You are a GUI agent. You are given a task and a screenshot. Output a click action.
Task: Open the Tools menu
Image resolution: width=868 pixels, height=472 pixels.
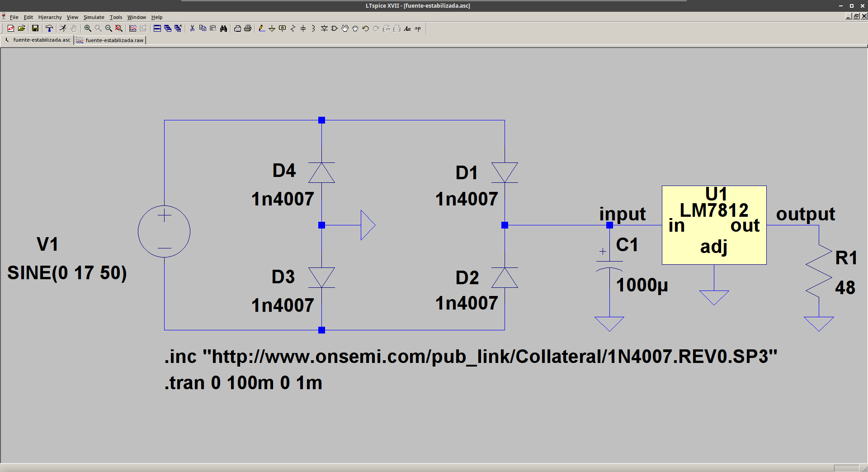coord(116,17)
